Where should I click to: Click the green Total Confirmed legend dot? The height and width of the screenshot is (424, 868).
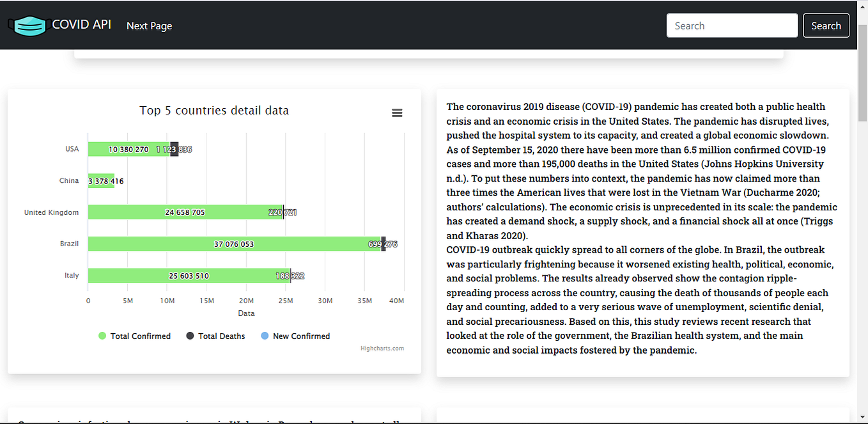click(102, 336)
